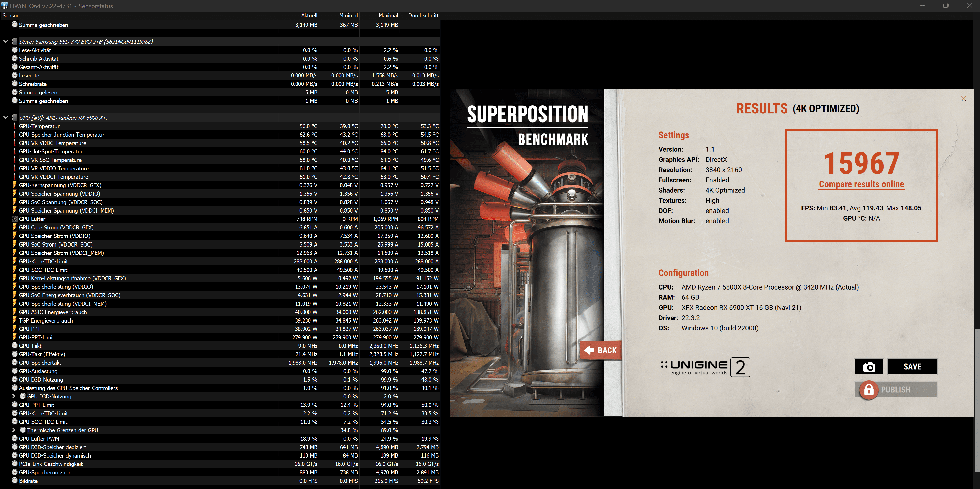980x489 pixels.
Task: Restore down the HWiNFO64 window
Action: click(x=946, y=6)
